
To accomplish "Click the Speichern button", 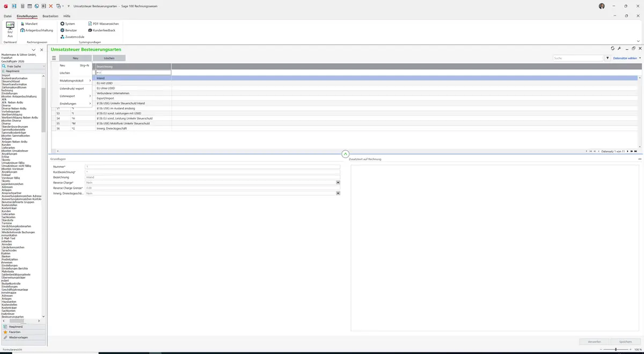I will point(625,342).
